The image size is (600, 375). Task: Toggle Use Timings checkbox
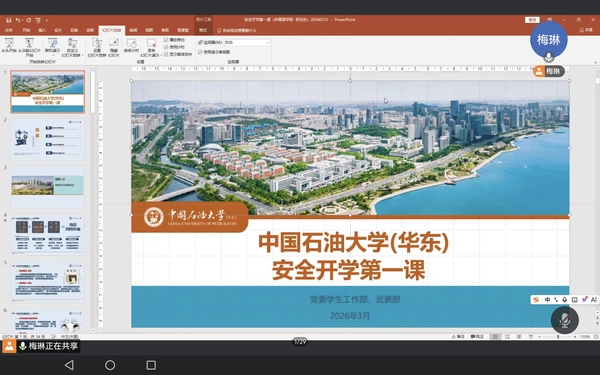tap(166, 47)
